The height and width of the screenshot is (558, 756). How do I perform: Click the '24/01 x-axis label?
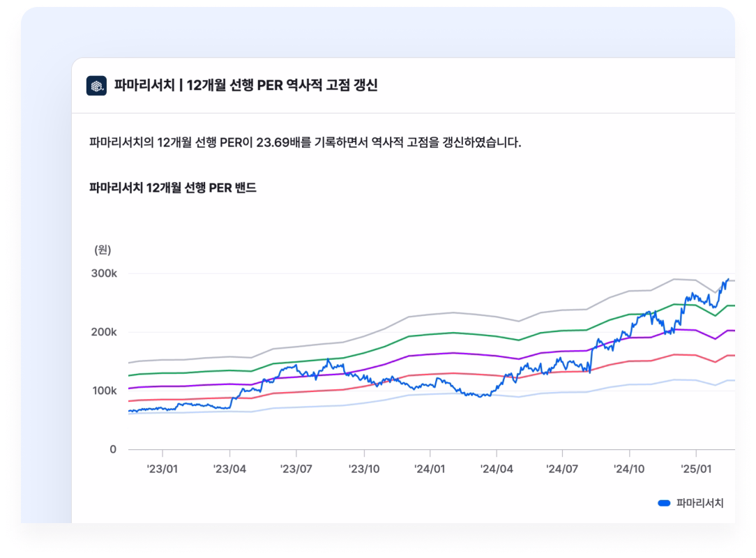point(430,469)
